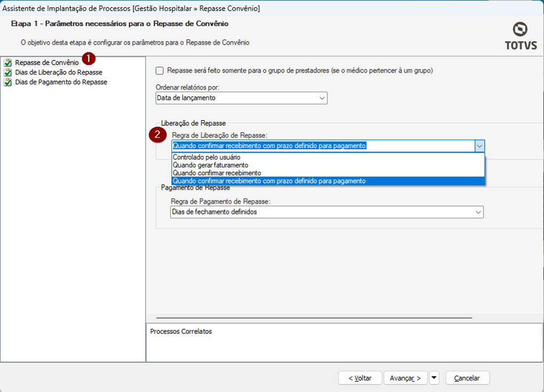Select Dias de Liberação do Repasse step
This screenshot has width=544, height=392.
pyautogui.click(x=59, y=73)
